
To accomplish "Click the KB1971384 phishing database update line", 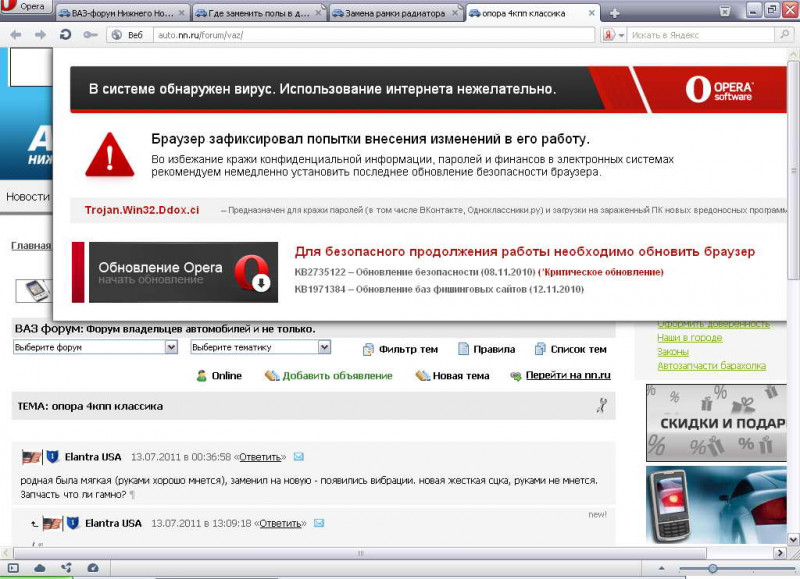I will click(439, 289).
